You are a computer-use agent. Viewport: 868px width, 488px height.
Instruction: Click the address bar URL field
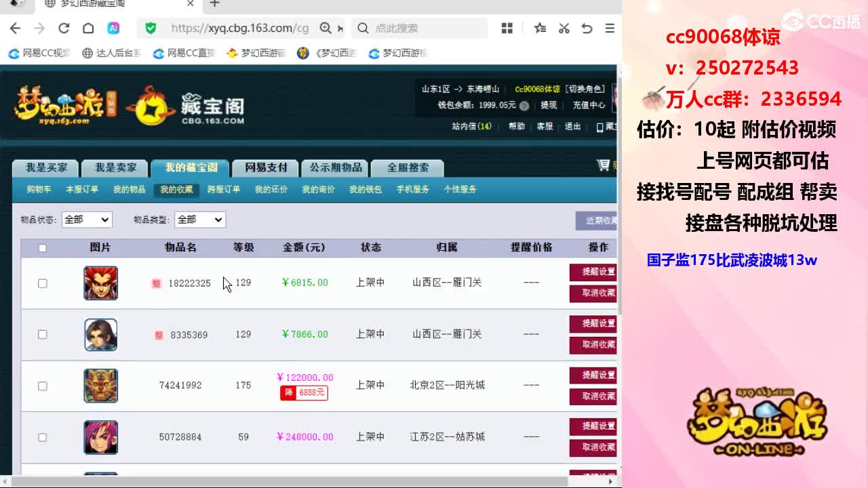[x=240, y=28]
